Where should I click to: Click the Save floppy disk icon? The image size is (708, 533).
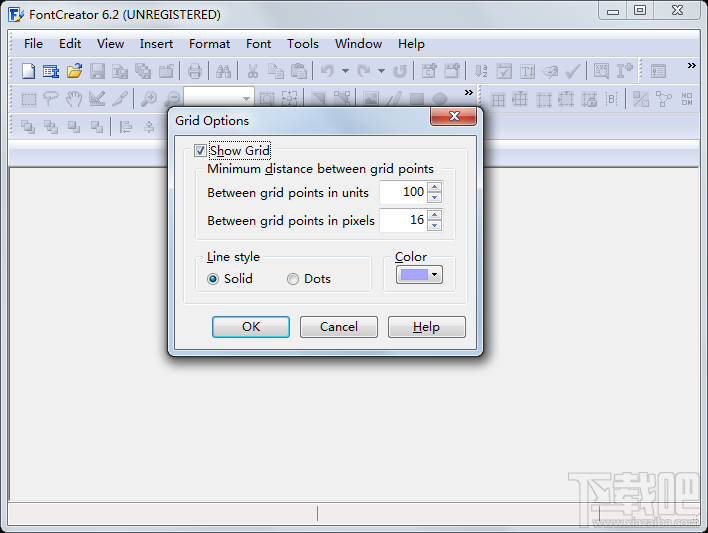tap(97, 71)
